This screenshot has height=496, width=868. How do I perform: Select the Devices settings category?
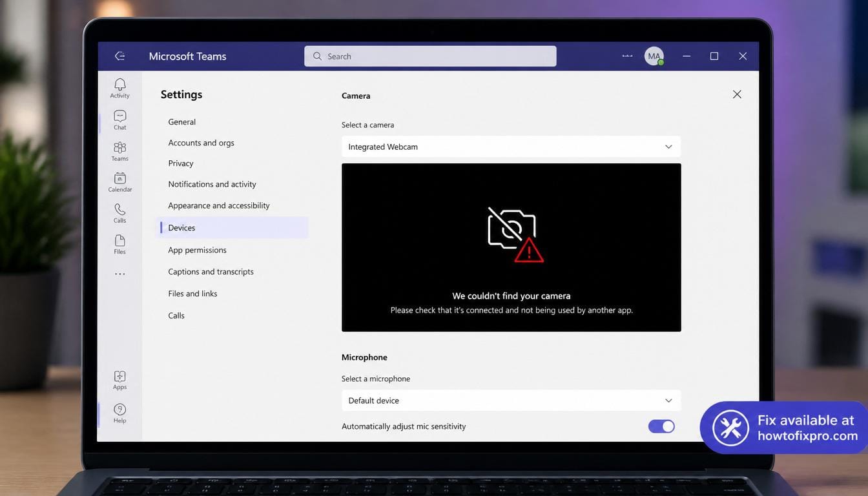[x=234, y=227]
